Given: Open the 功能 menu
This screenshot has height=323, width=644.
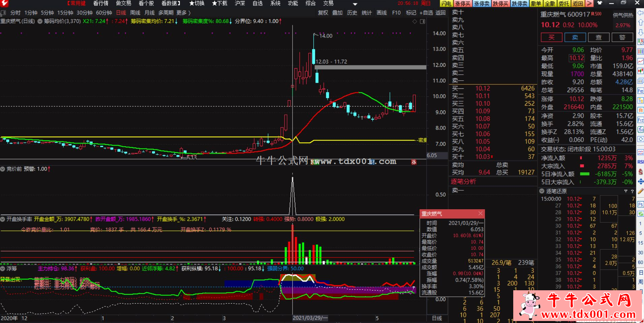Looking at the screenshot, I should point(293,3).
